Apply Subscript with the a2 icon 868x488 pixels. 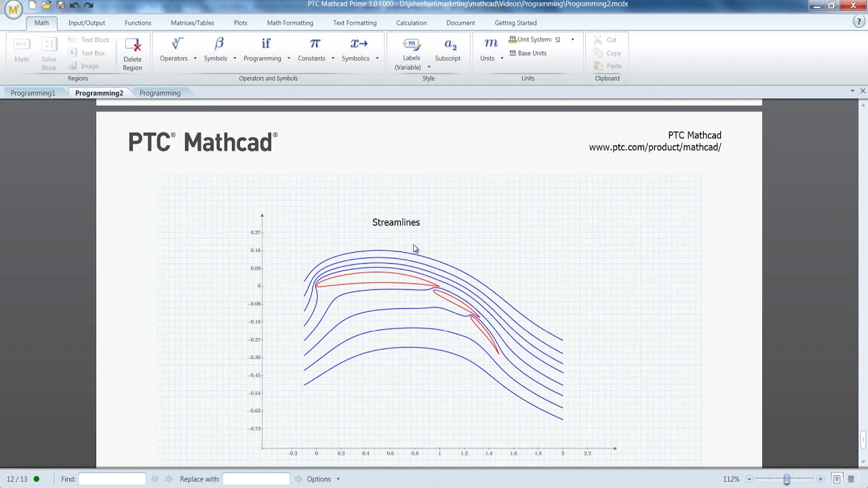450,45
